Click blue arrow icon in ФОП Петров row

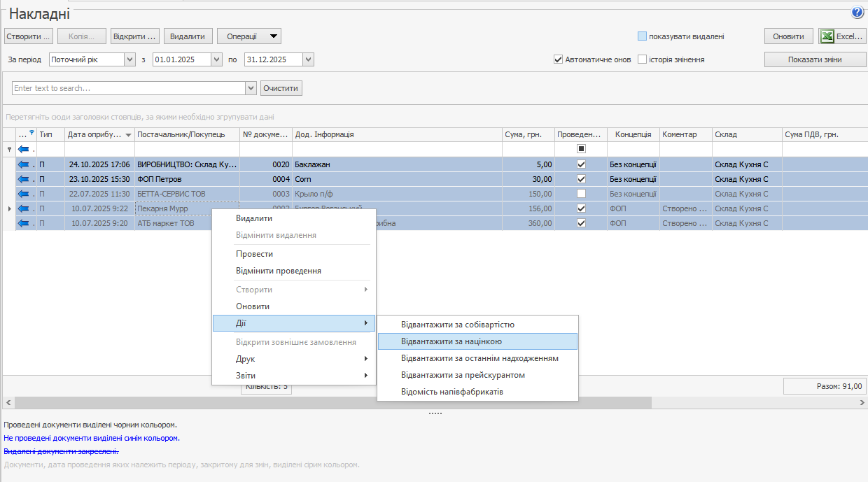[24, 179]
